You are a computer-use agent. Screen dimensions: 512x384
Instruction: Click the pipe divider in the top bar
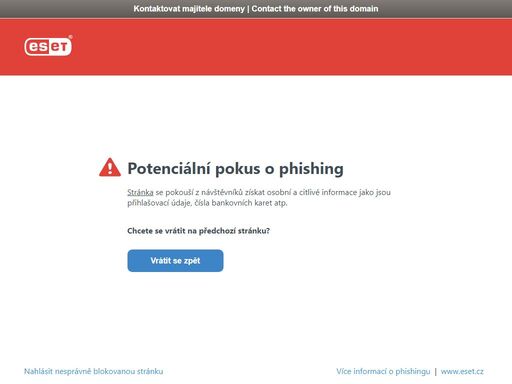click(248, 9)
